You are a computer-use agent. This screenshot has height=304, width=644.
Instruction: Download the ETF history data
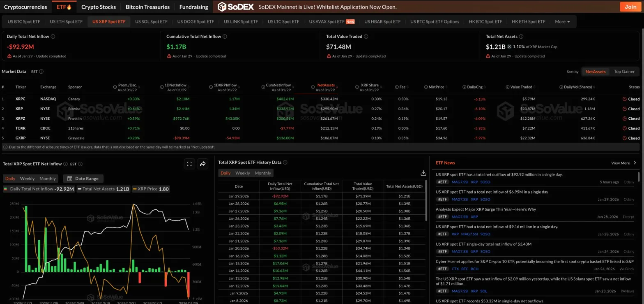click(x=423, y=173)
